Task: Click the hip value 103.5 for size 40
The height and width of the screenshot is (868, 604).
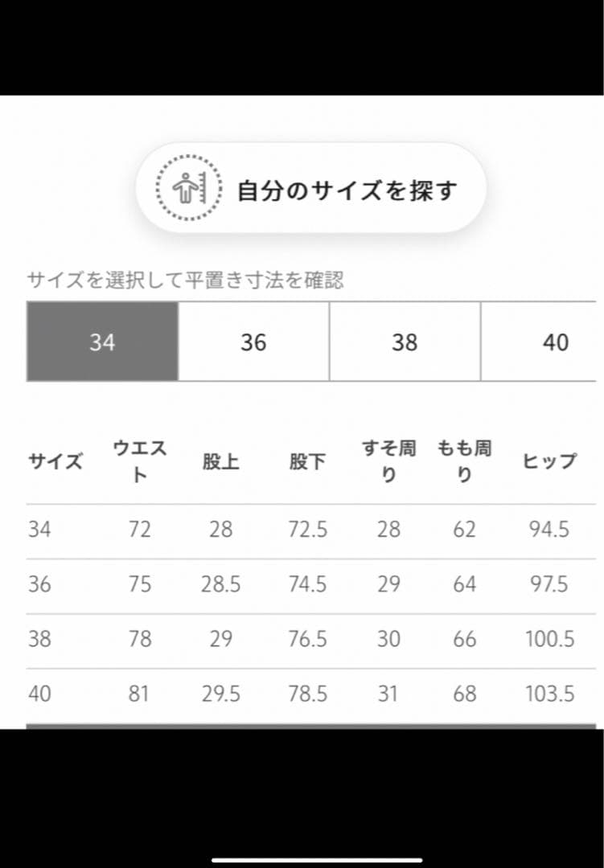Action: coord(550,694)
